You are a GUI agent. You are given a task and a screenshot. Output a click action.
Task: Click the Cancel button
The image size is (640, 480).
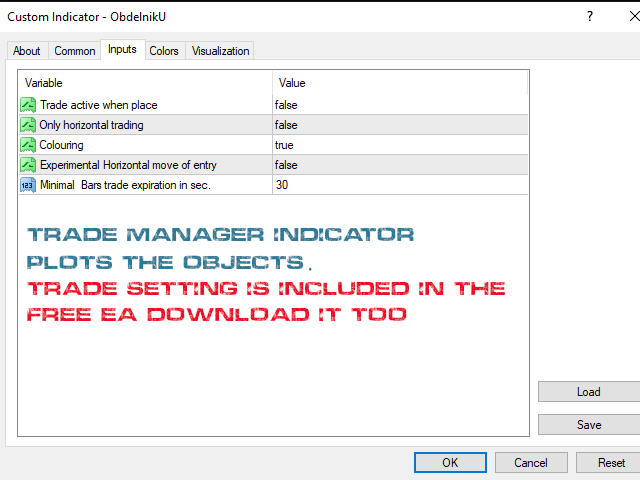(531, 462)
